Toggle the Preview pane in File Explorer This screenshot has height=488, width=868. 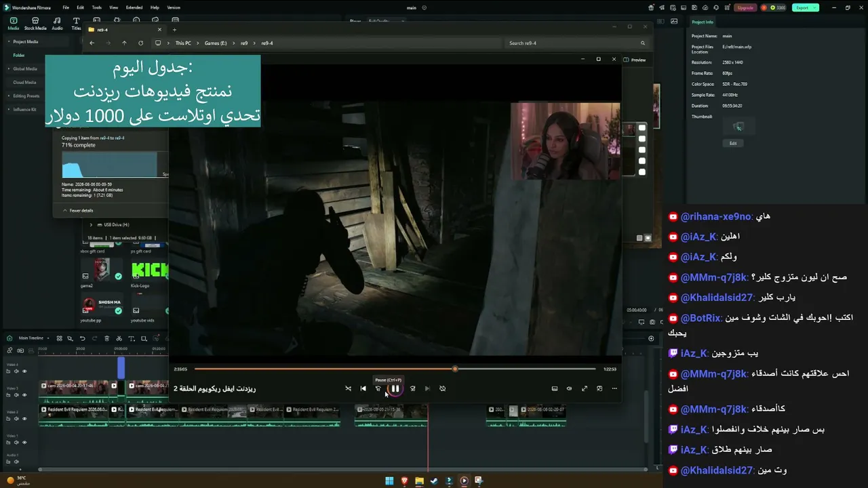[635, 60]
